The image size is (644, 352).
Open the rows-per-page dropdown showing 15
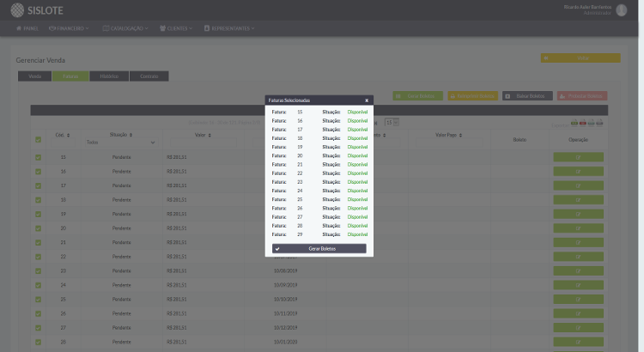pyautogui.click(x=392, y=123)
